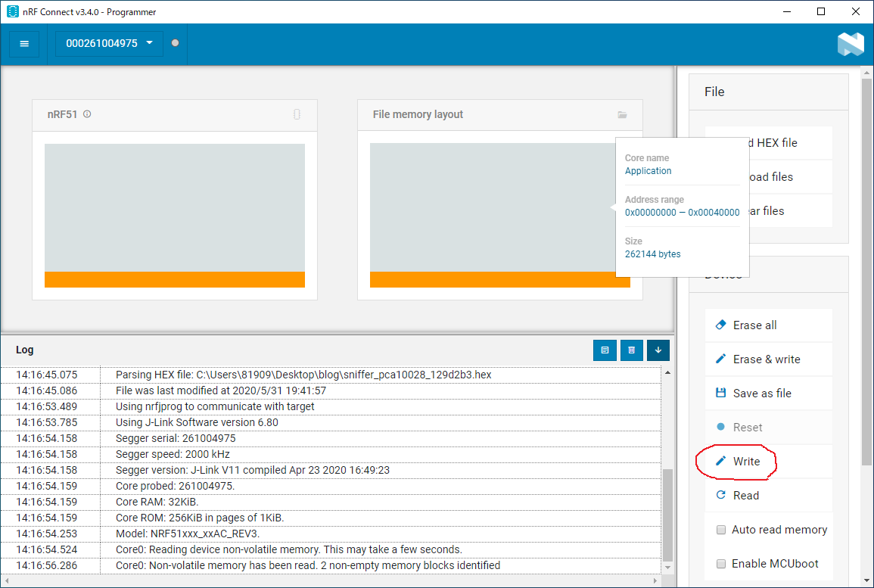The width and height of the screenshot is (874, 588).
Task: Click 'Segger version: J-Link V11' log line
Action: click(x=253, y=470)
